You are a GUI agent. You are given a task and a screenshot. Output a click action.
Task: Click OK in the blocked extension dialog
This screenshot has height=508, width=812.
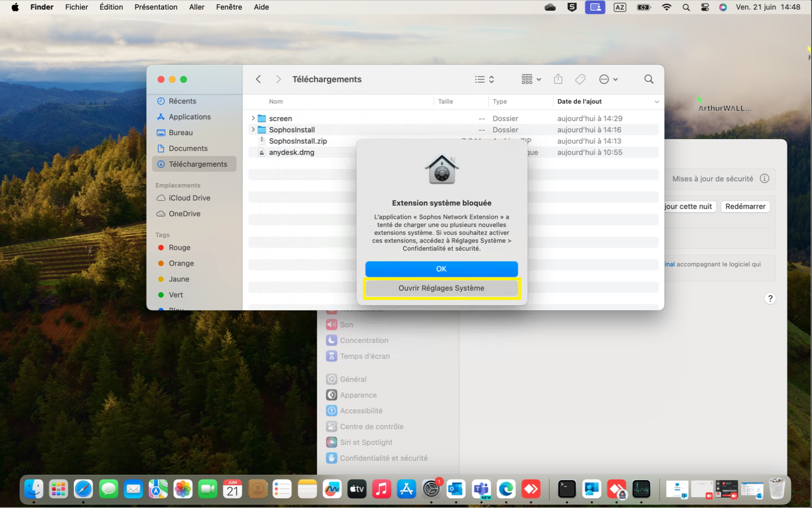point(441,269)
